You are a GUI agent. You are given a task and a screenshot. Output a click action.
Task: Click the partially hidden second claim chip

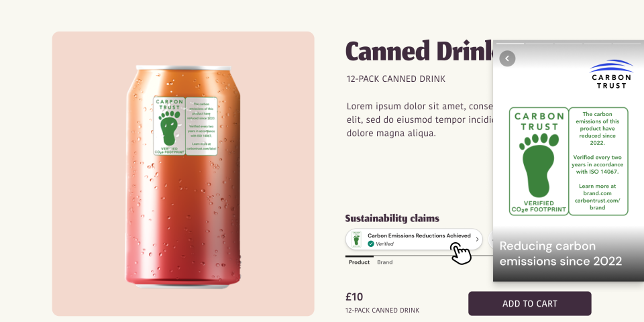(x=490, y=239)
